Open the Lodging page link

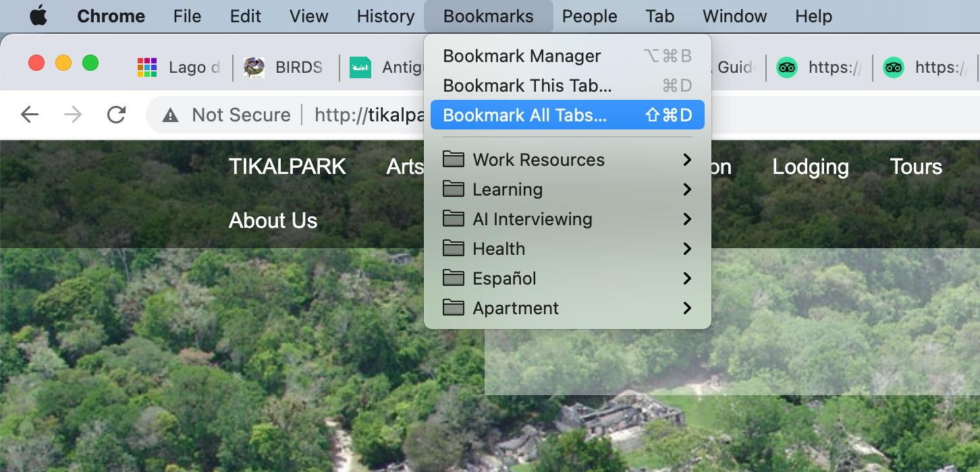pyautogui.click(x=811, y=167)
